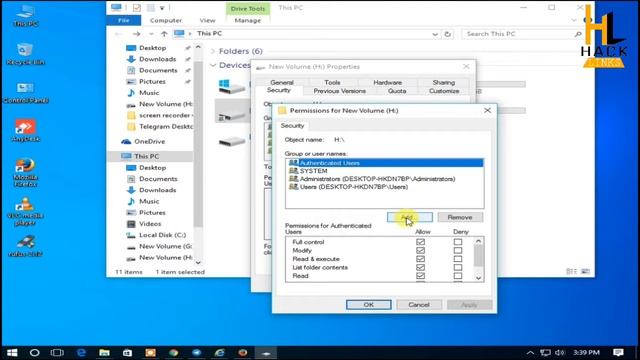
Task: Open Internet Explorer from taskbar
Action: point(220,353)
